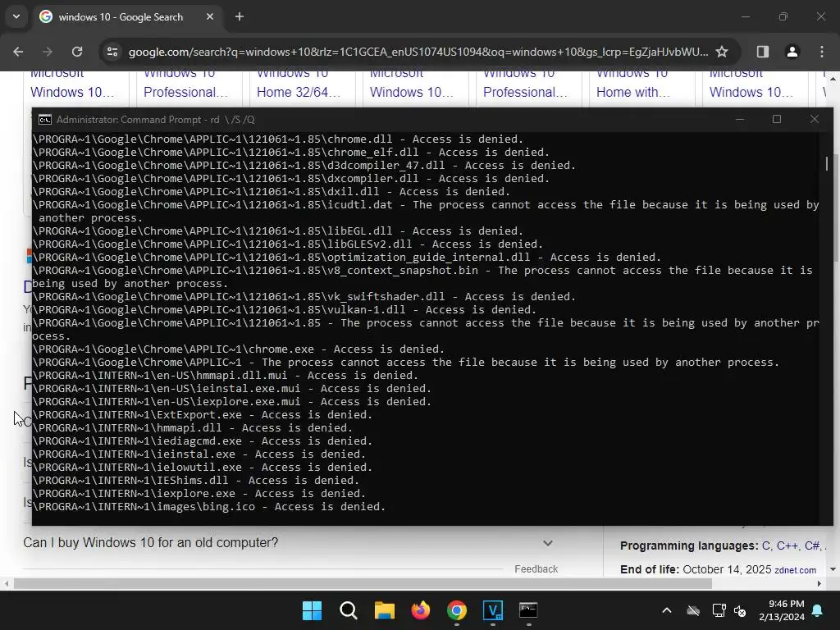
Task: Close the Google Search tab
Action: [x=209, y=16]
